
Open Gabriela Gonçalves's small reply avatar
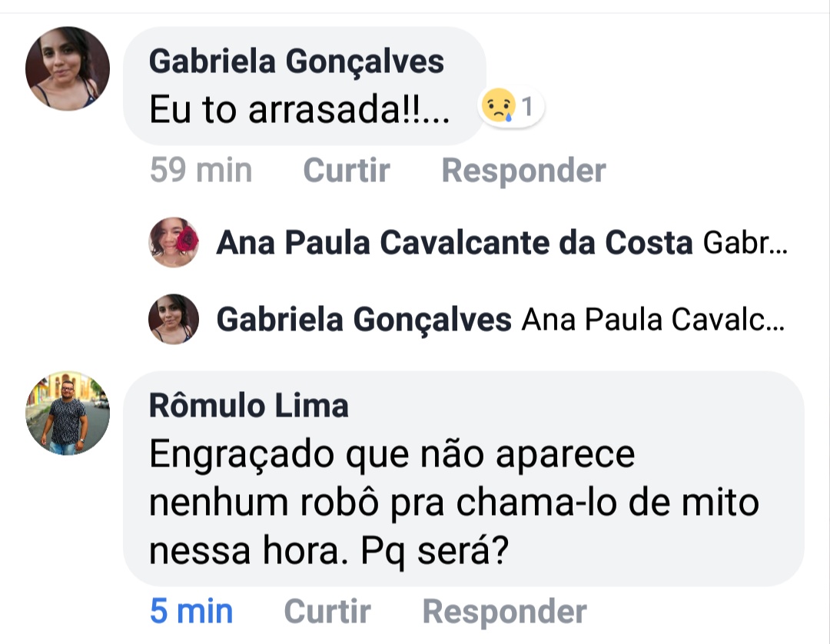coord(174,319)
